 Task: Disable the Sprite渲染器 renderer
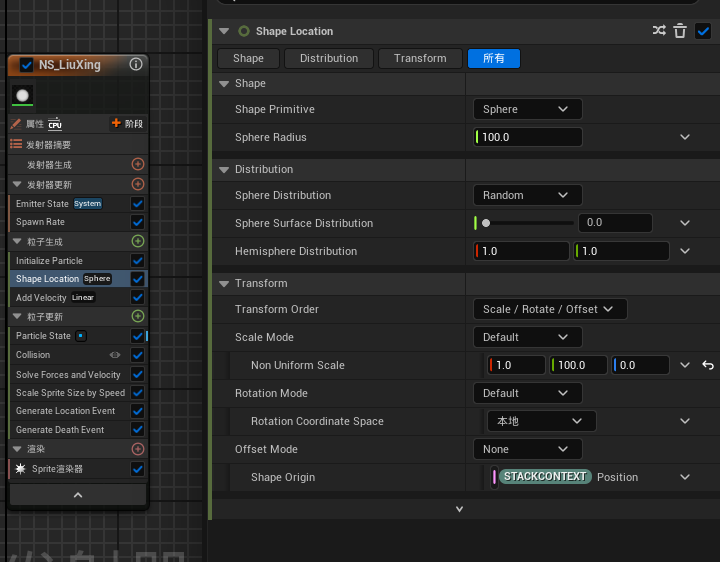tap(137, 469)
